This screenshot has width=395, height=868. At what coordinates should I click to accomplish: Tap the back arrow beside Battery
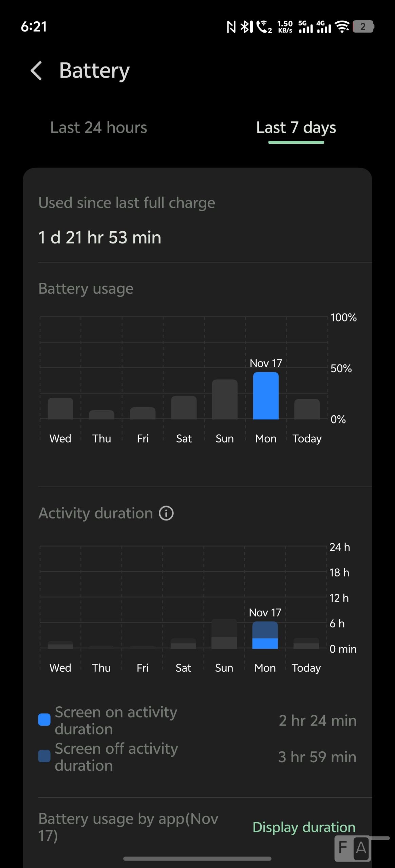tap(36, 71)
